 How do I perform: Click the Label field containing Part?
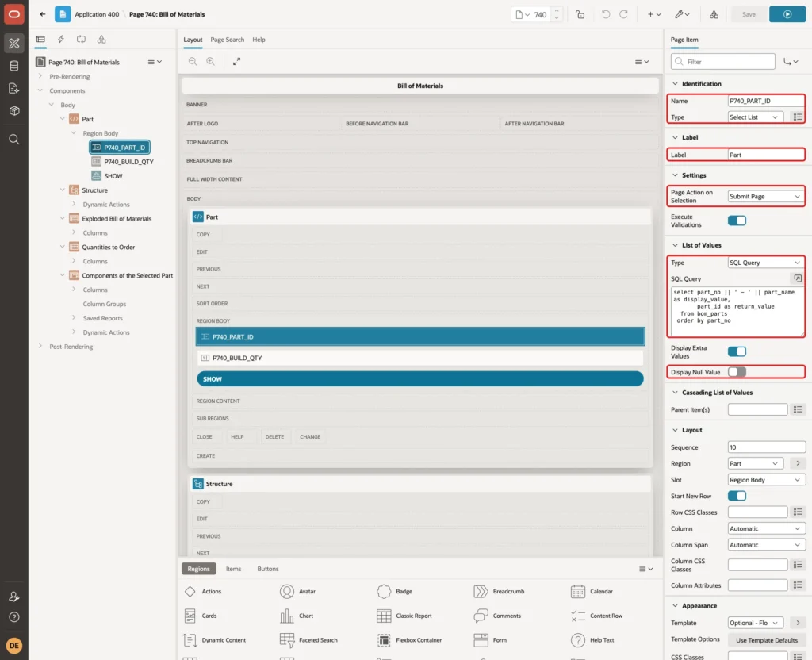[765, 155]
